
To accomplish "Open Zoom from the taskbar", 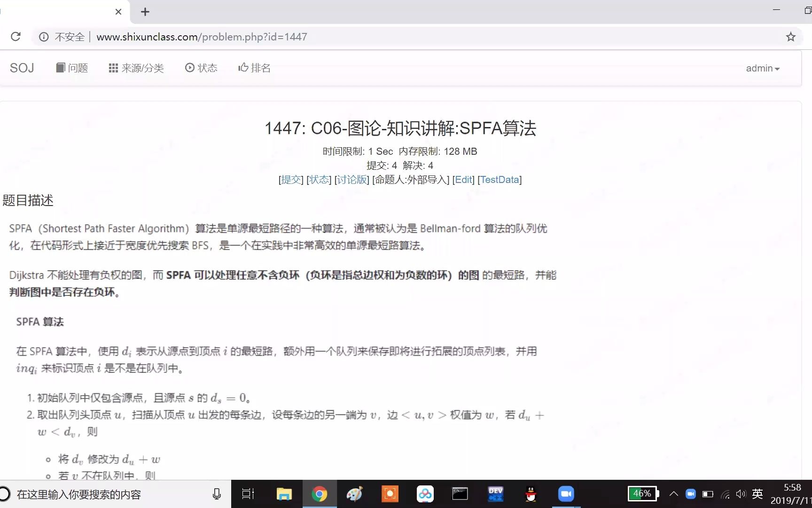I will pos(566,494).
